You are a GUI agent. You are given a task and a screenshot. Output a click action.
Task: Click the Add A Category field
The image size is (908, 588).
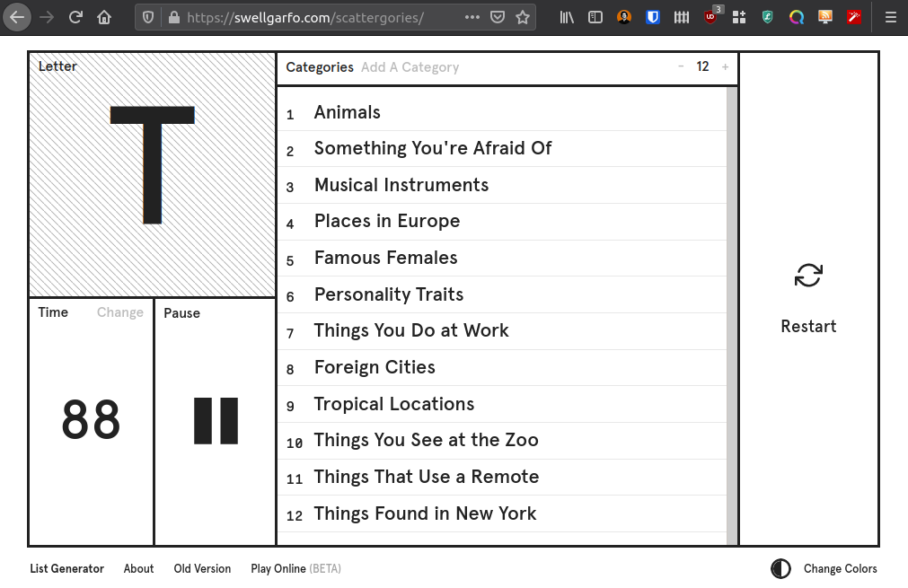pyautogui.click(x=410, y=67)
